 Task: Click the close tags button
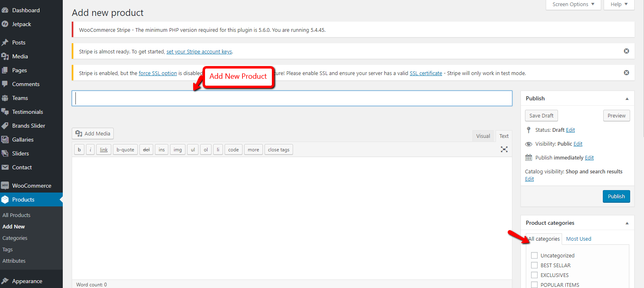click(279, 150)
